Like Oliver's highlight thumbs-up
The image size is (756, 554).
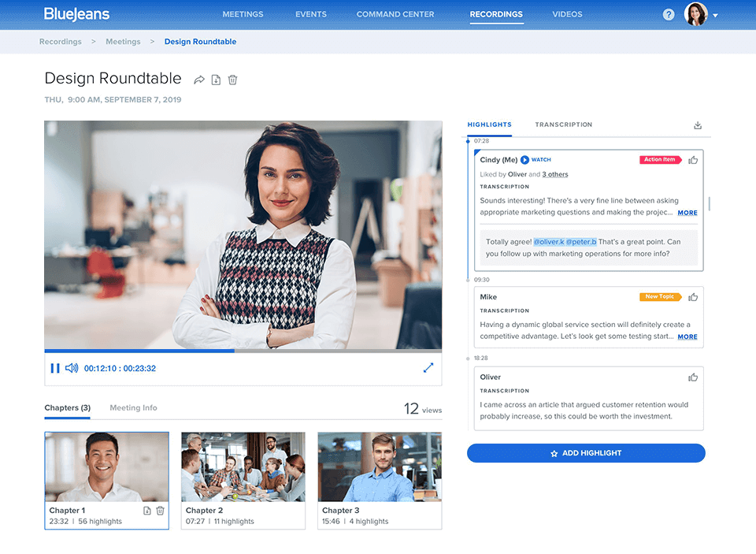point(693,377)
